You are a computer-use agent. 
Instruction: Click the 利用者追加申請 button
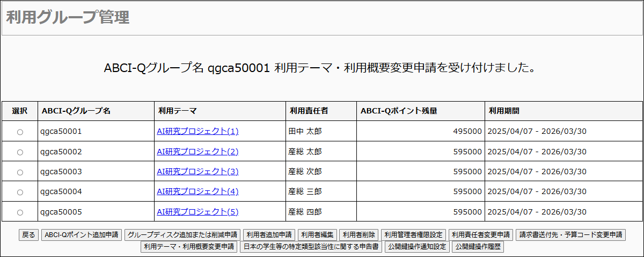click(x=269, y=235)
